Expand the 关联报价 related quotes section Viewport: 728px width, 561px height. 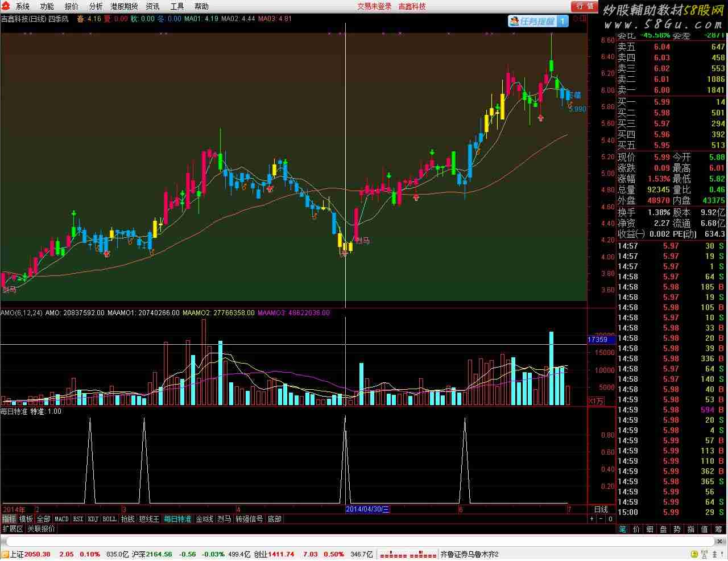tap(42, 529)
